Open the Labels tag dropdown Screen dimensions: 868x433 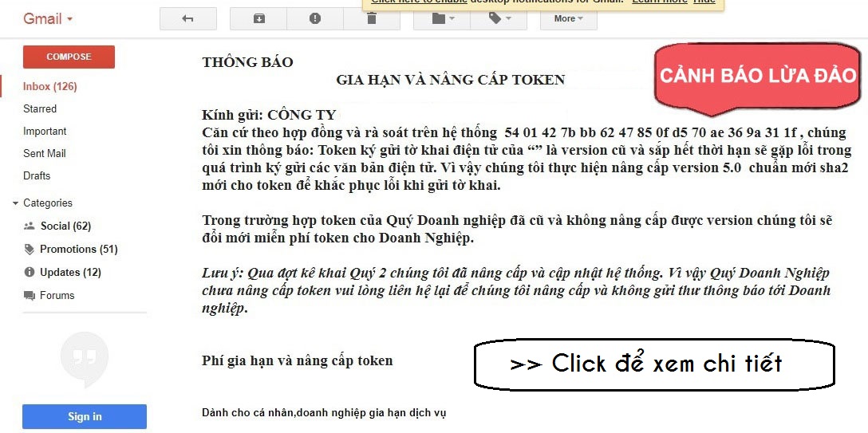pyautogui.click(x=499, y=19)
